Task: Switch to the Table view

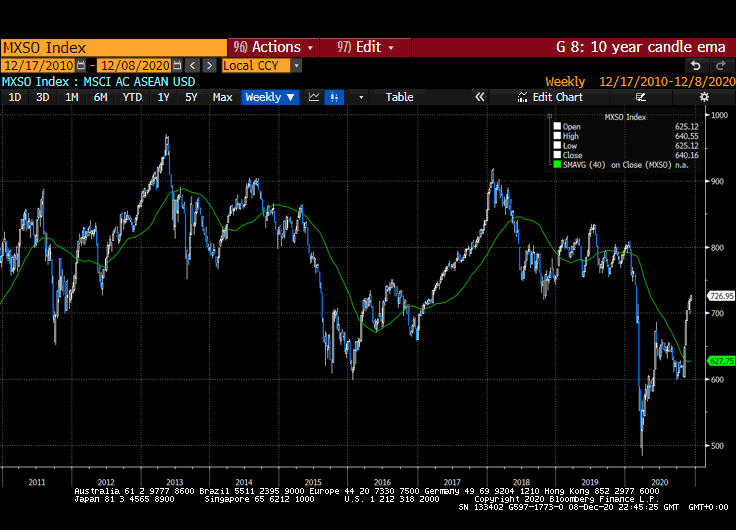Action: [399, 97]
